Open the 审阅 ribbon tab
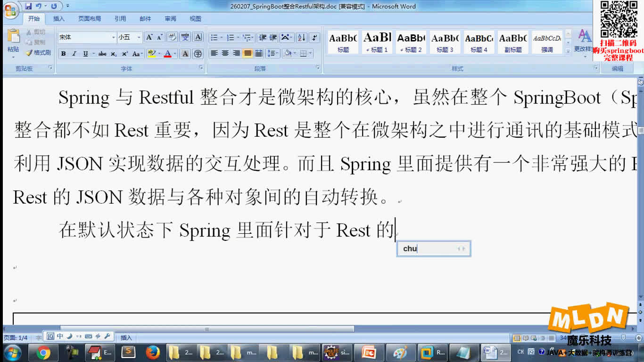Image resolution: width=644 pixels, height=362 pixels. (x=170, y=18)
